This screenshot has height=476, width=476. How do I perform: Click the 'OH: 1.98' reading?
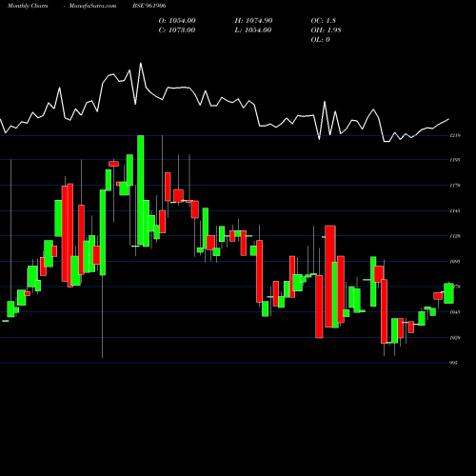click(x=327, y=30)
